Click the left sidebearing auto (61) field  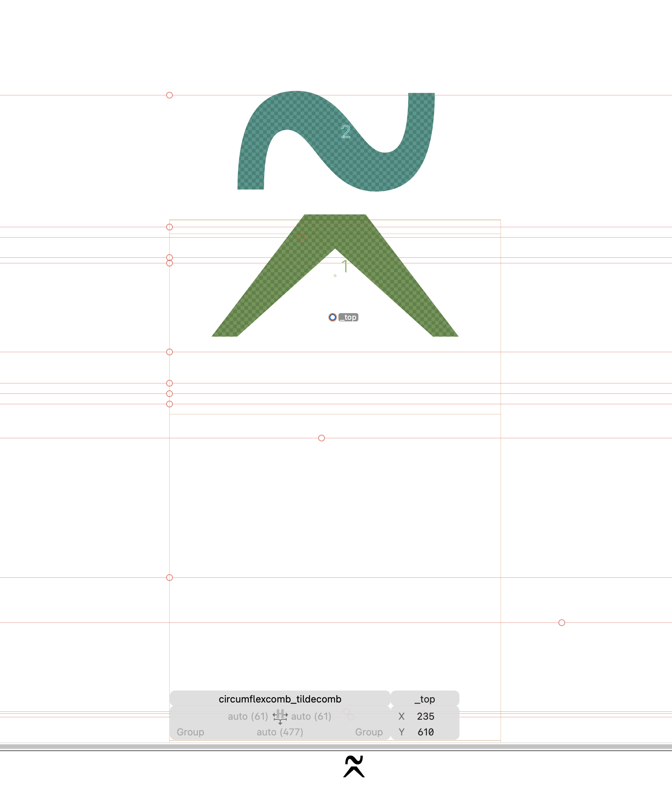click(x=248, y=716)
